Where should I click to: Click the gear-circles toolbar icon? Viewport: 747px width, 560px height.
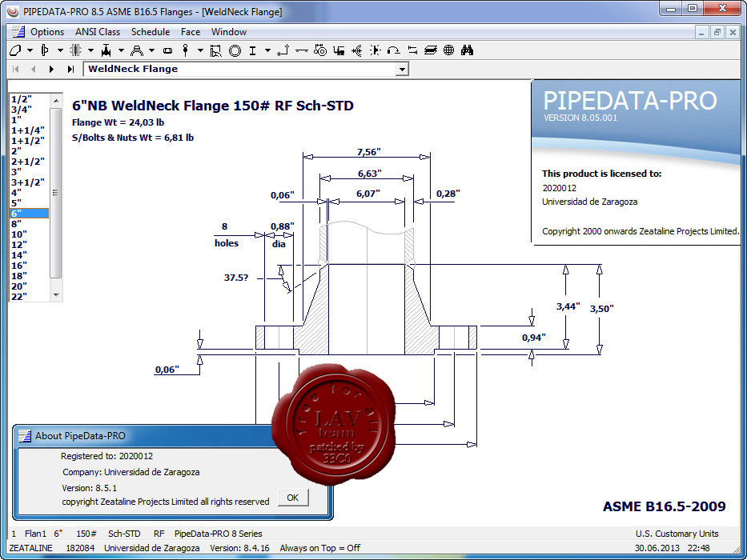320,50
